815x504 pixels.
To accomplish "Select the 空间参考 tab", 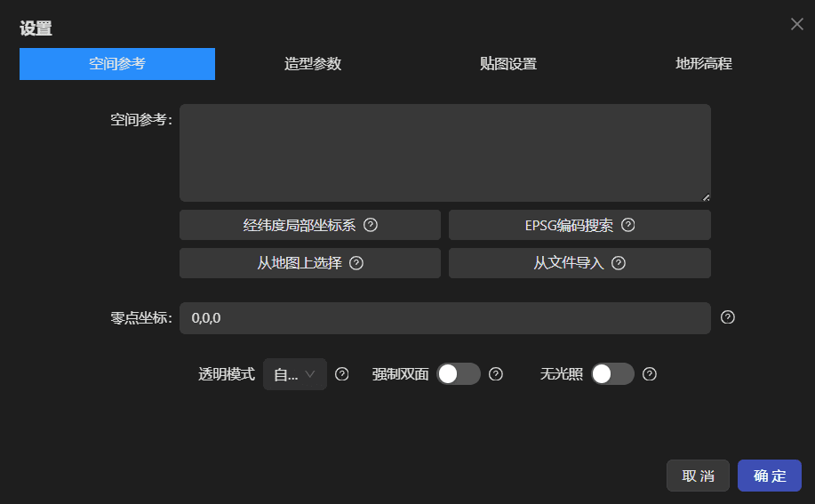I will 117,64.
